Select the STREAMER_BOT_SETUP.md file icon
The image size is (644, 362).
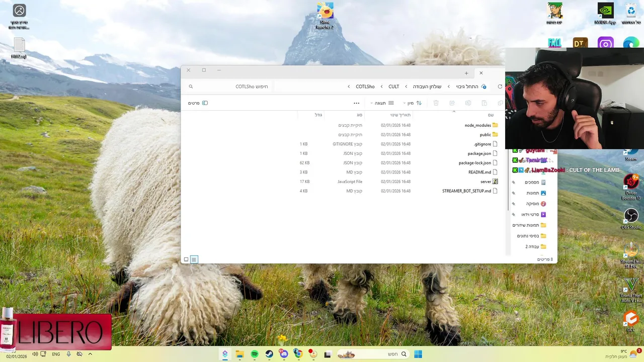pyautogui.click(x=495, y=191)
